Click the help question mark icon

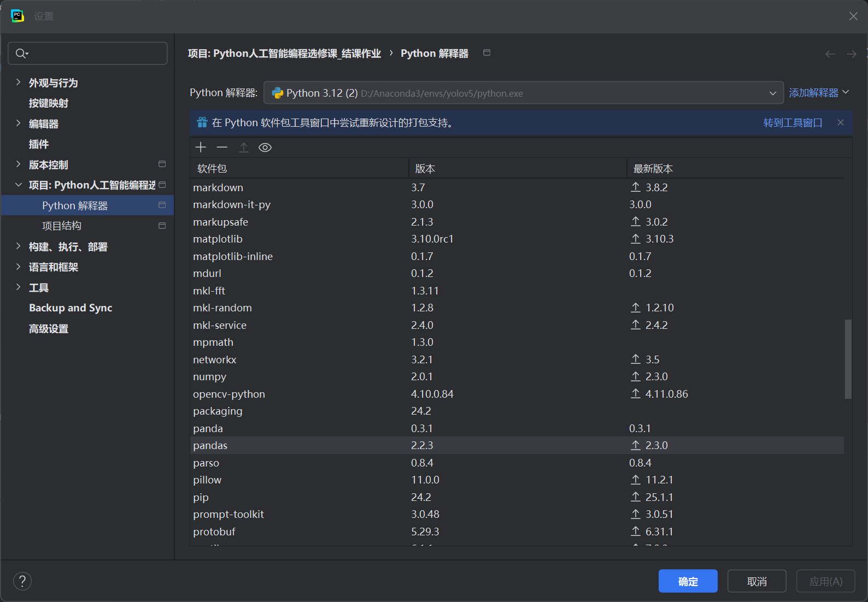[x=22, y=581]
